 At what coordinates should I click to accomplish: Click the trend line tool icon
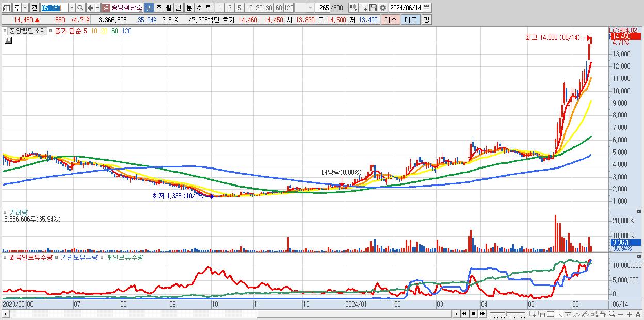tap(568, 314)
